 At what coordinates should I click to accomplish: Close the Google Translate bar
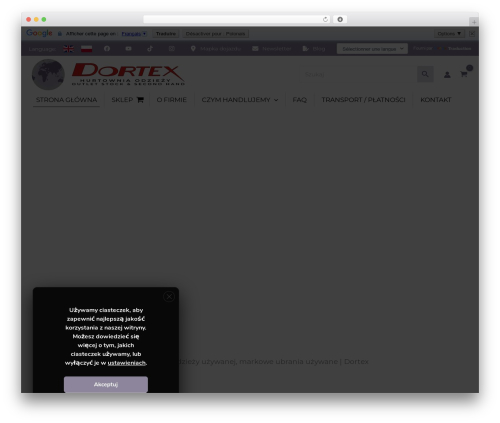[472, 34]
